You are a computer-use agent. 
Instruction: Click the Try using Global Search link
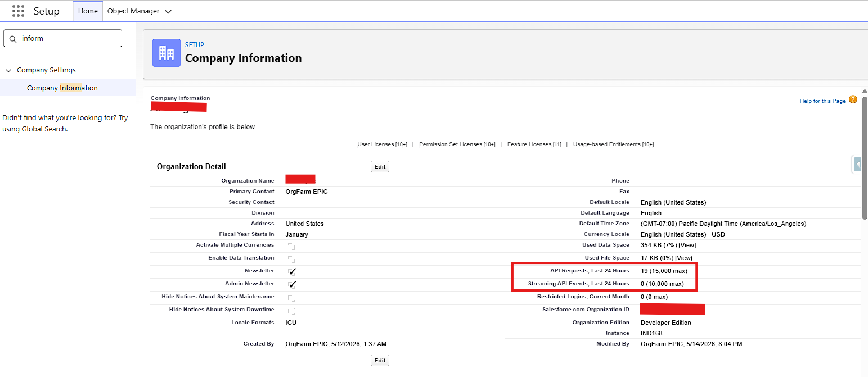pyautogui.click(x=65, y=123)
